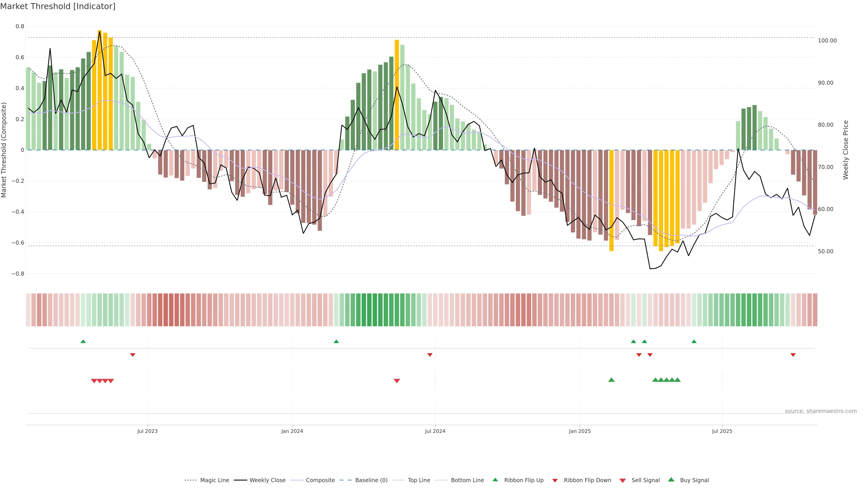The height and width of the screenshot is (488, 868).
Task: Click the Sell Signal triangle icon in legend
Action: pos(622,481)
